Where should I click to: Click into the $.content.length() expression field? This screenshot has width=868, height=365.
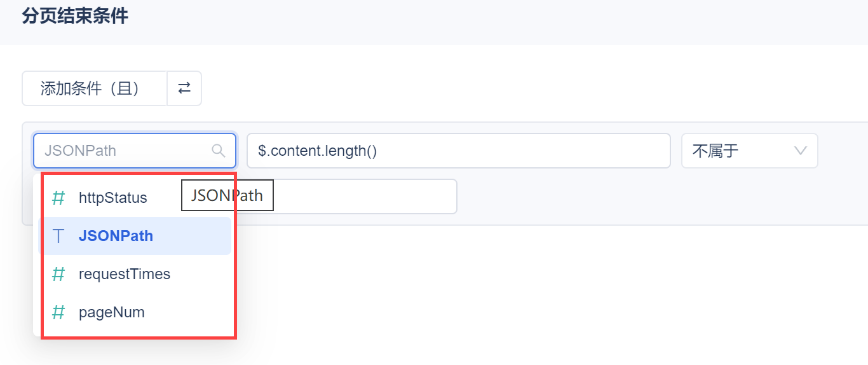click(458, 151)
